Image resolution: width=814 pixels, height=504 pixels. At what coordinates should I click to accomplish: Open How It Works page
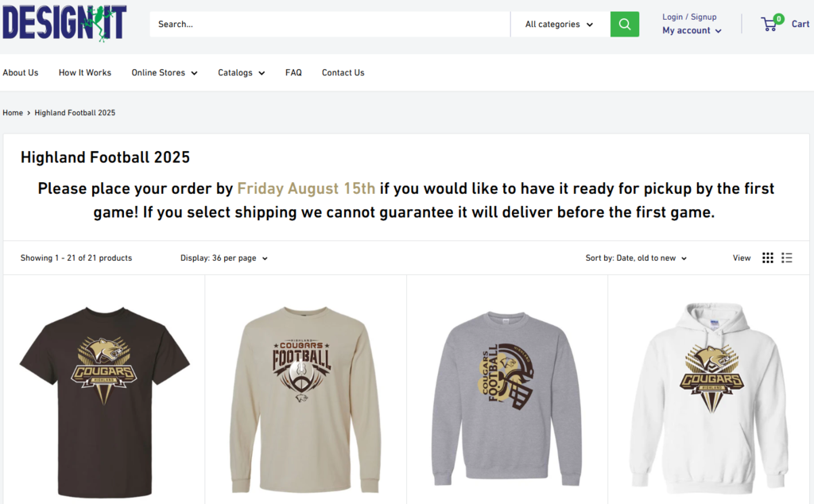pos(85,72)
